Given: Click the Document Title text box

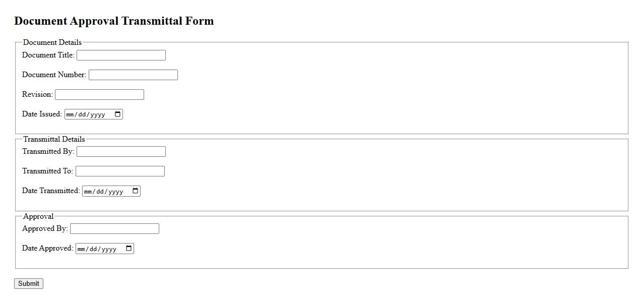Looking at the screenshot, I should pos(121,55).
